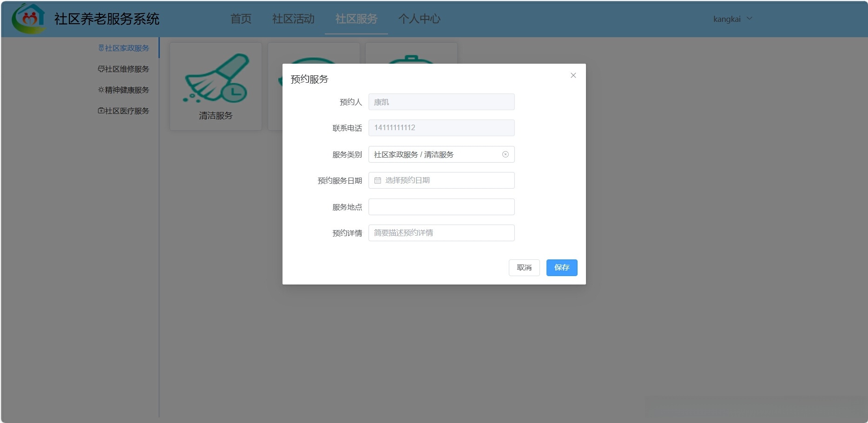Open the calendar icon in 预约服务日期 field
Viewport: 868px width, 423px height.
pyautogui.click(x=377, y=180)
